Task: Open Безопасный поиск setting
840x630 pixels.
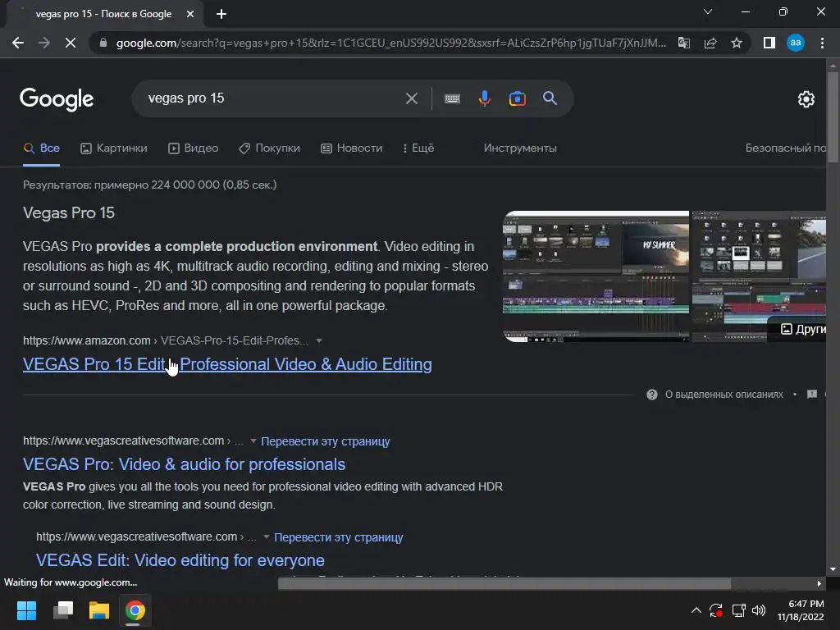Action: point(785,148)
